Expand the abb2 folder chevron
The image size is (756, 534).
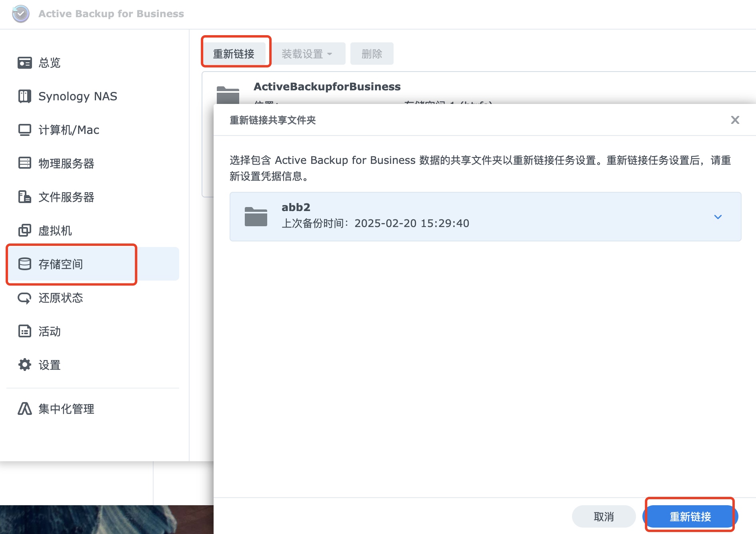point(718,217)
